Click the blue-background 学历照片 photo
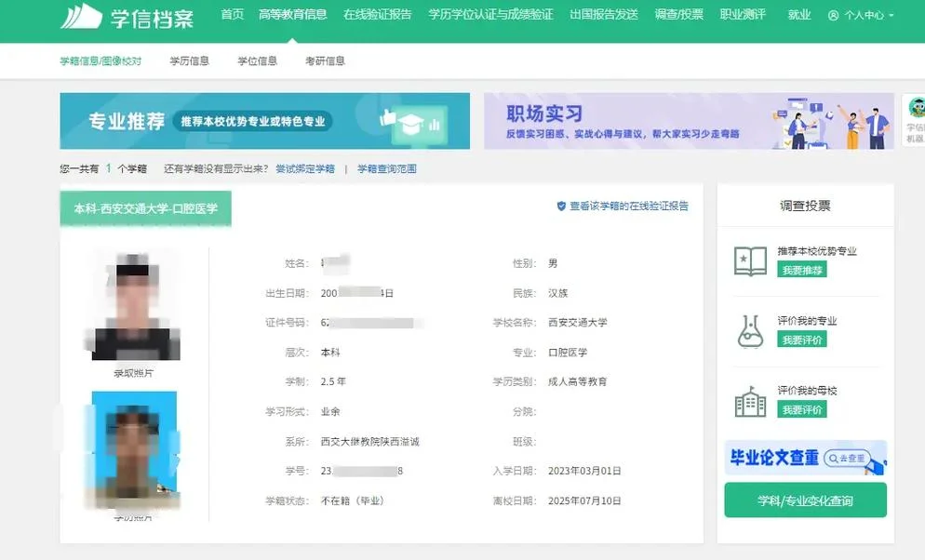The height and width of the screenshot is (560, 925). click(135, 450)
